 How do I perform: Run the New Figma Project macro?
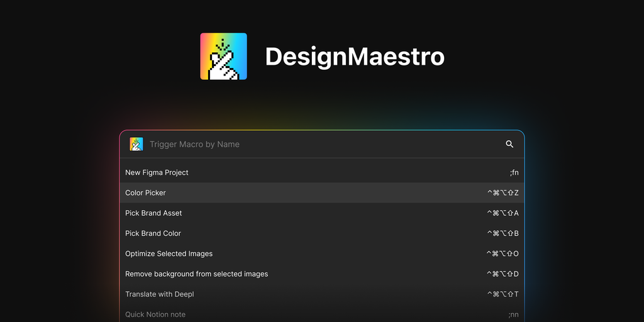[x=322, y=172]
